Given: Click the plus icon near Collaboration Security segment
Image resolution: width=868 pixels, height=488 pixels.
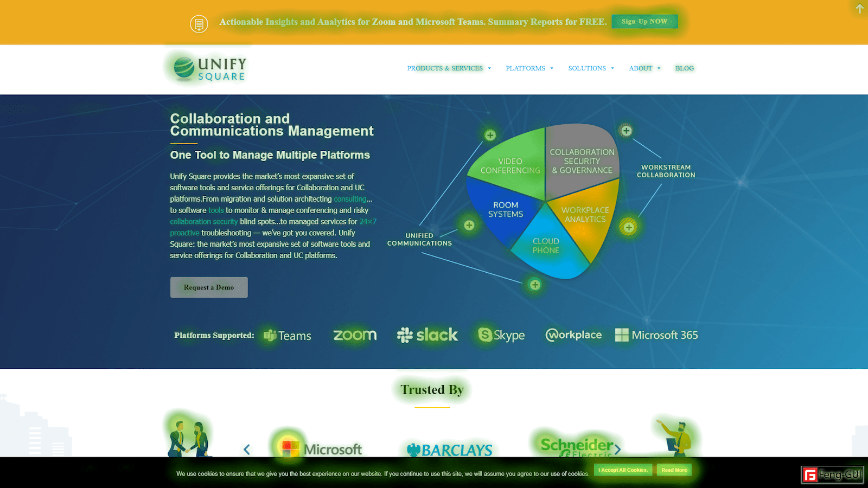Looking at the screenshot, I should coord(626,131).
